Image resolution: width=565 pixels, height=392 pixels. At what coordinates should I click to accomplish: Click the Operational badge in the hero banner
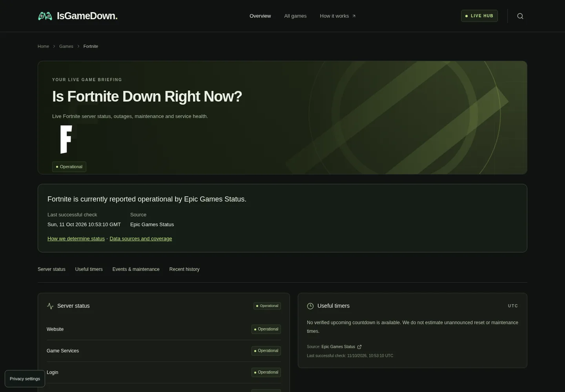pos(69,167)
